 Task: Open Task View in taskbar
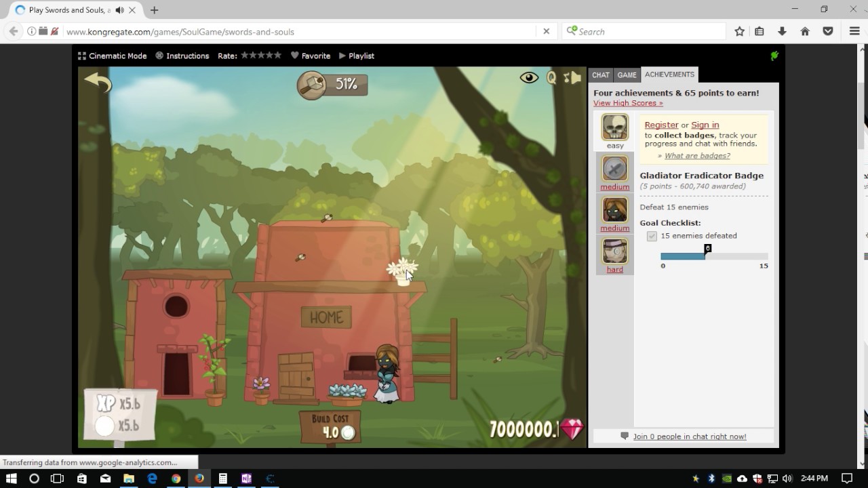(58, 479)
